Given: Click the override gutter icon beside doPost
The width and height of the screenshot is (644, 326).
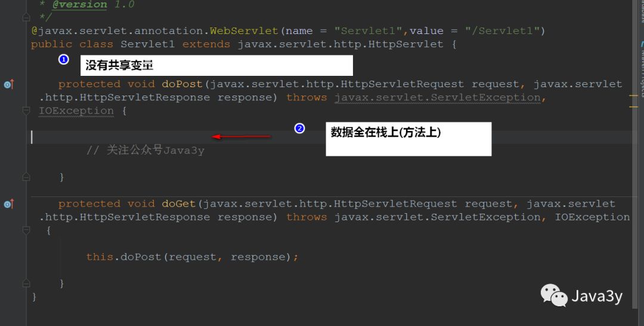Looking at the screenshot, I should tap(8, 84).
